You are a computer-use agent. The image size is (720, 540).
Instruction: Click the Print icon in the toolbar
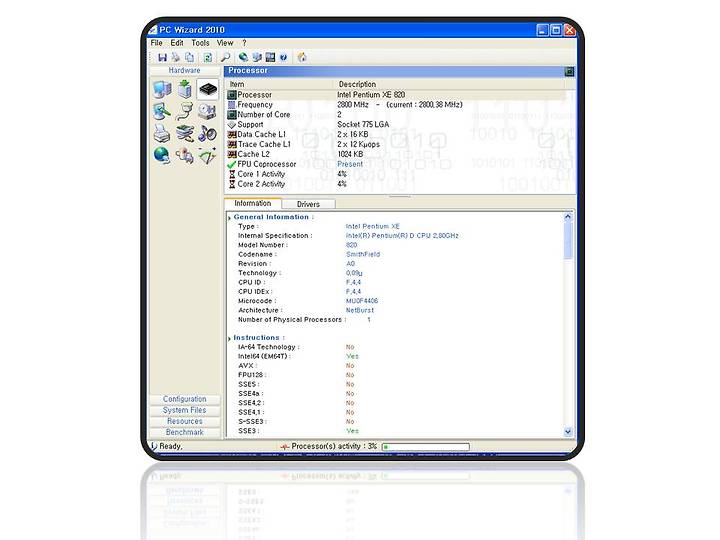click(176, 57)
